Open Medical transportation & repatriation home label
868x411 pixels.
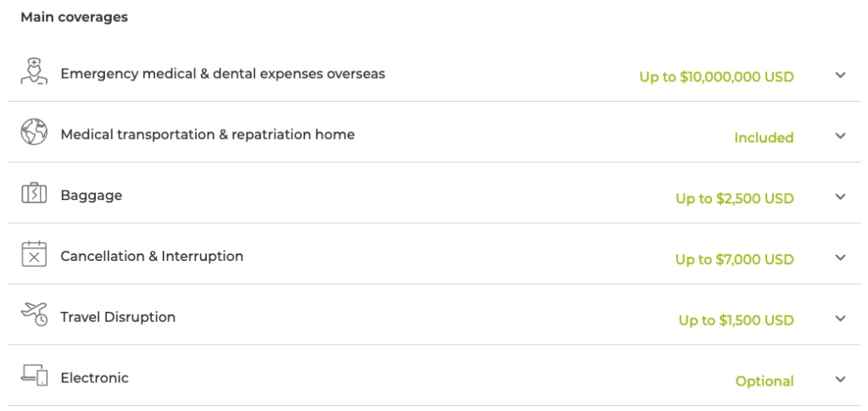tap(208, 135)
